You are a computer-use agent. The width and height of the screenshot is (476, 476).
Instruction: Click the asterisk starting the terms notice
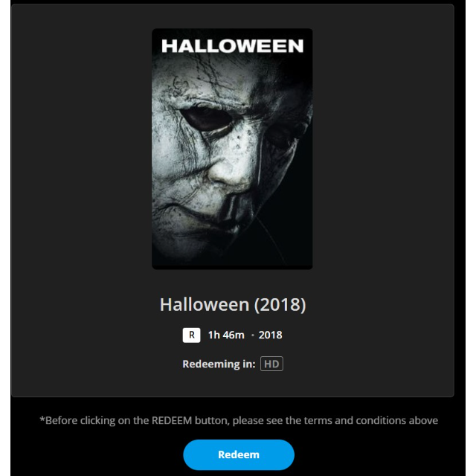[x=42, y=419]
